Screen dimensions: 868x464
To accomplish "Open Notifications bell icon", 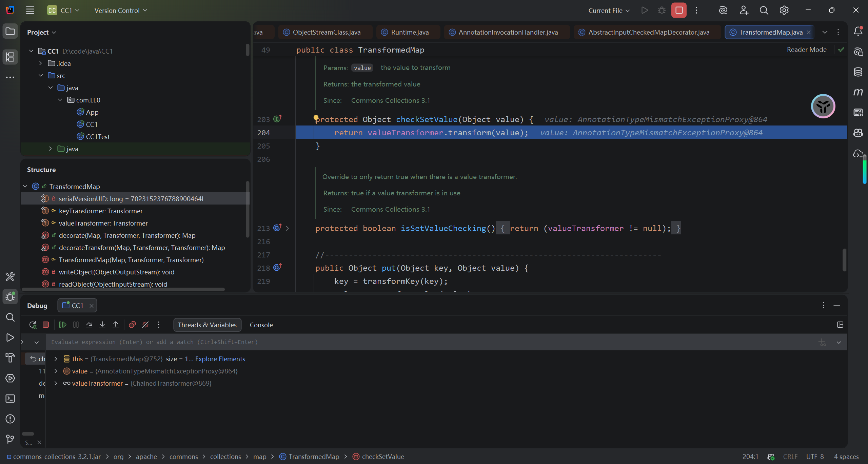I will tap(858, 32).
